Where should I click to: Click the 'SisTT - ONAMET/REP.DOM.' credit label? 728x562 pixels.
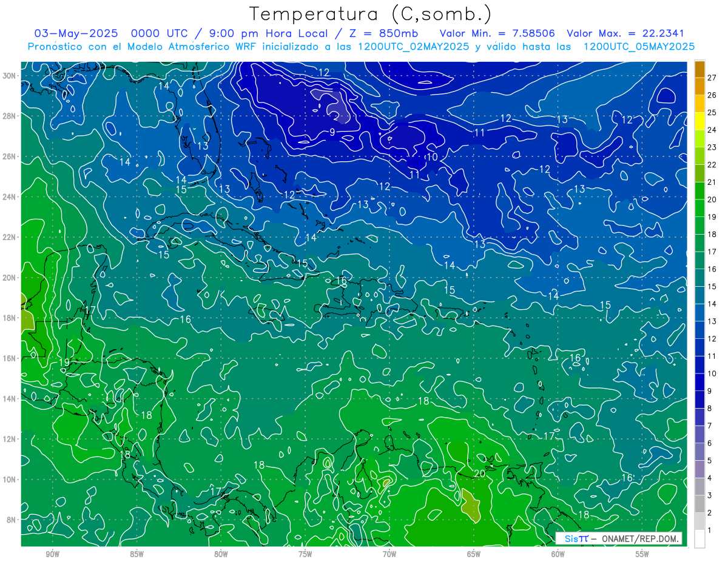pyautogui.click(x=619, y=538)
